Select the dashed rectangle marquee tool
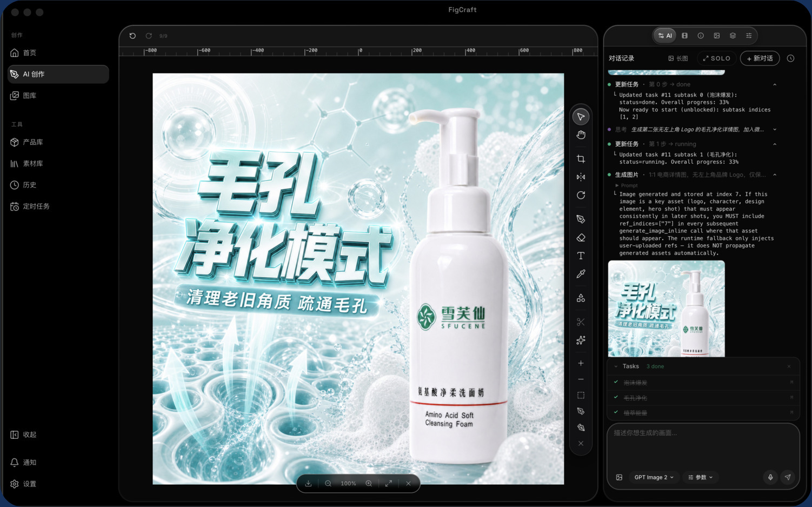The image size is (812, 507). [581, 395]
